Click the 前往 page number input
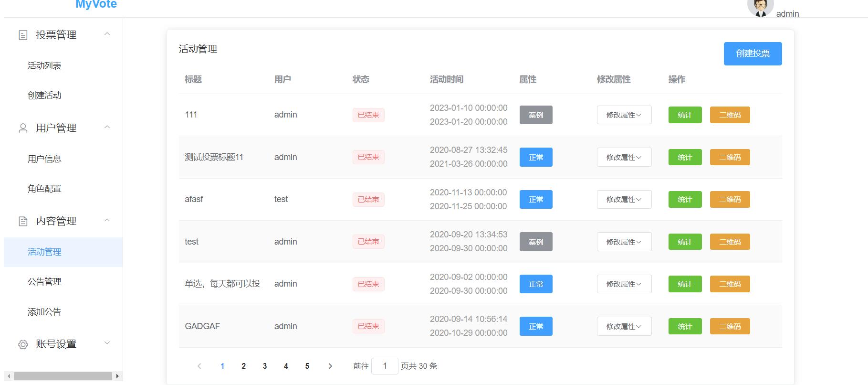This screenshot has height=385, width=868. [x=385, y=366]
